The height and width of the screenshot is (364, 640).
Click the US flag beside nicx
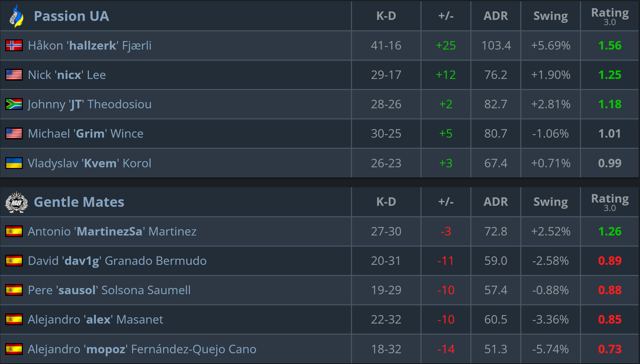point(14,75)
